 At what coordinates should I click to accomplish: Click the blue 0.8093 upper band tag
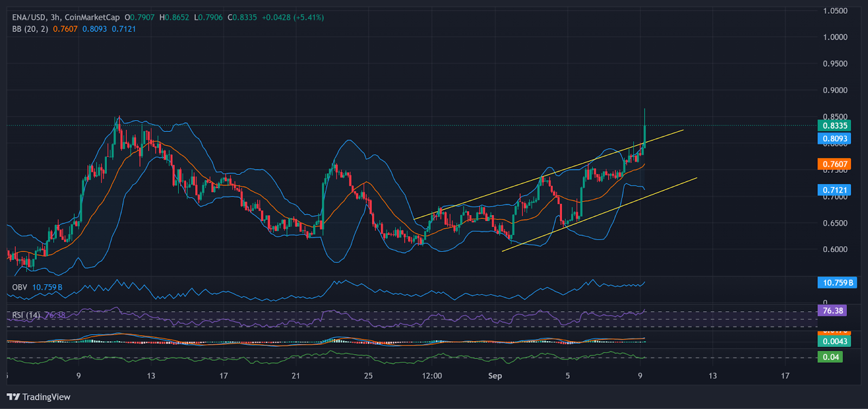[x=834, y=139]
